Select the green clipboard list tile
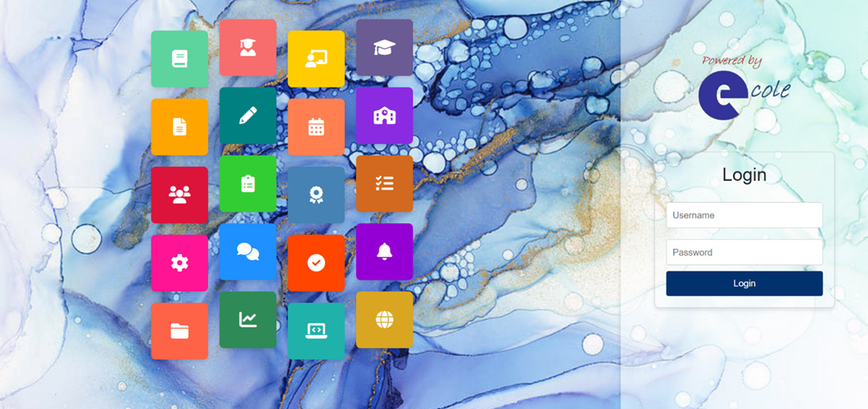 (247, 184)
